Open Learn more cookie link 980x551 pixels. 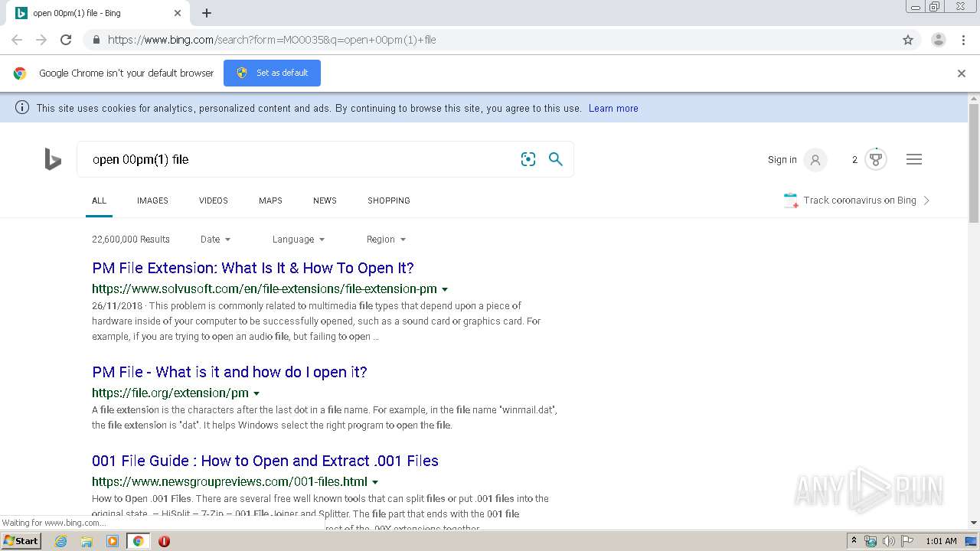point(613,108)
